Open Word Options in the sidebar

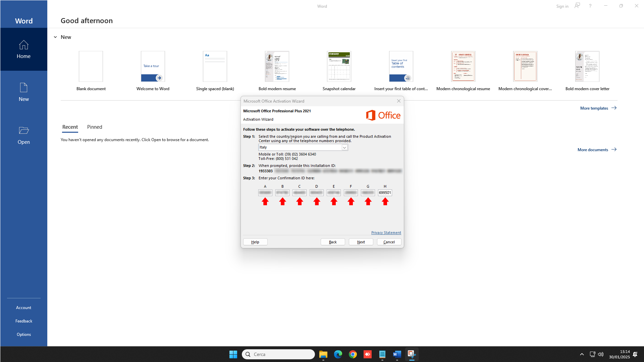(23, 335)
